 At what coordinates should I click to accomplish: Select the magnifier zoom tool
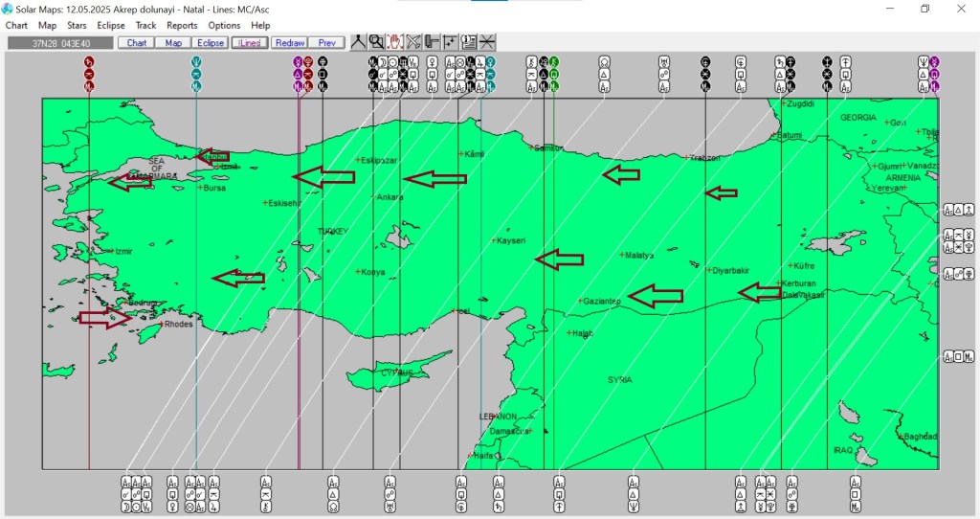(x=376, y=42)
